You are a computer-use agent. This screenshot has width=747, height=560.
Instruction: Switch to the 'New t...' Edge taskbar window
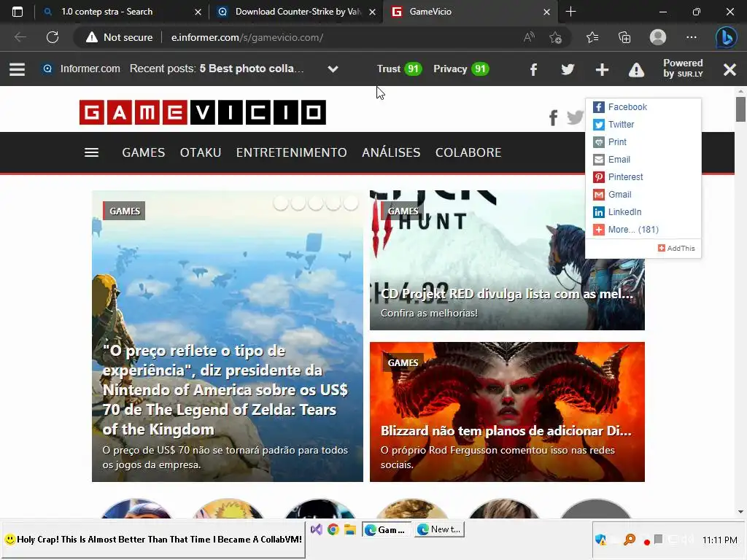tap(439, 529)
